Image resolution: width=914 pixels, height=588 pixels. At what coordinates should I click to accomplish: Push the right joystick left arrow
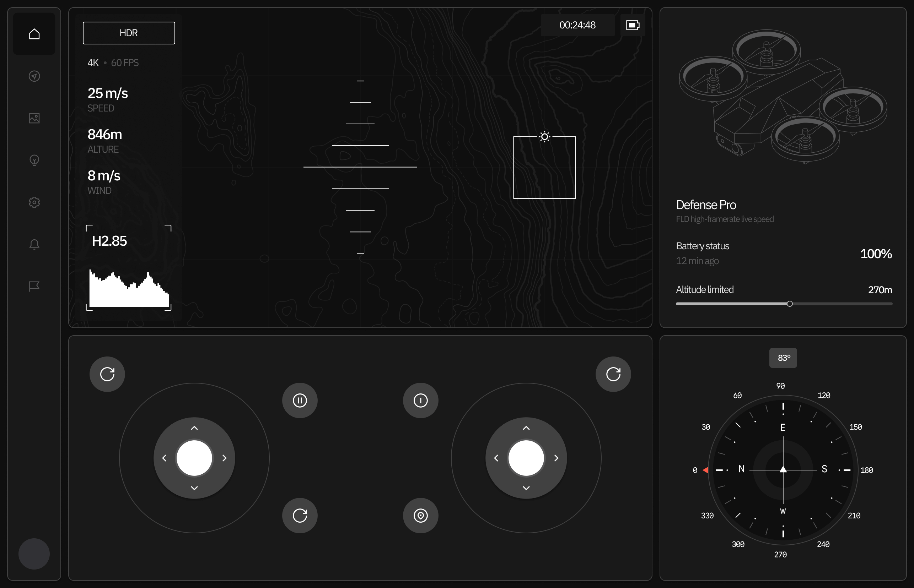496,458
